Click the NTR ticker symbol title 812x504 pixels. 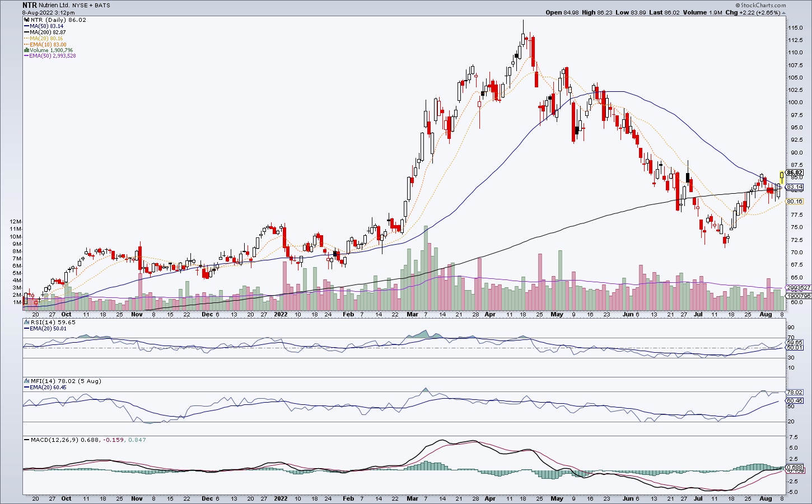coord(30,5)
